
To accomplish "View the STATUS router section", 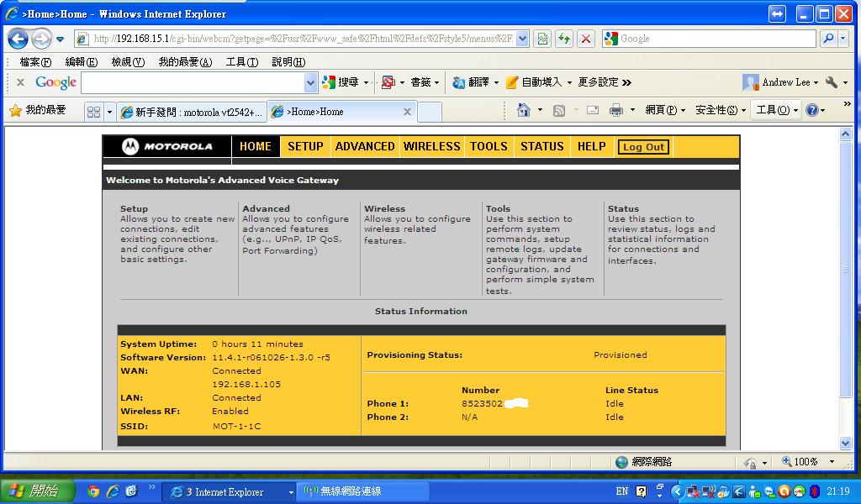I will (x=542, y=146).
